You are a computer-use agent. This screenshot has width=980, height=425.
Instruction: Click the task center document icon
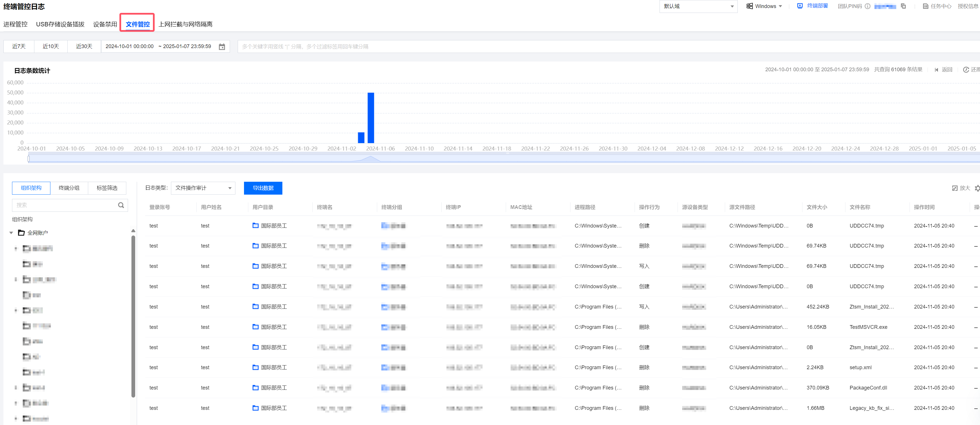(x=925, y=6)
